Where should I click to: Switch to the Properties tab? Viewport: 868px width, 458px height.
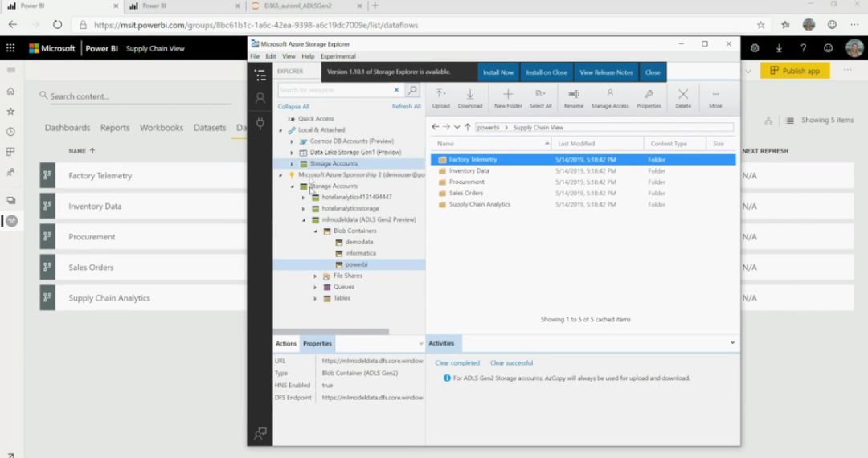point(317,344)
